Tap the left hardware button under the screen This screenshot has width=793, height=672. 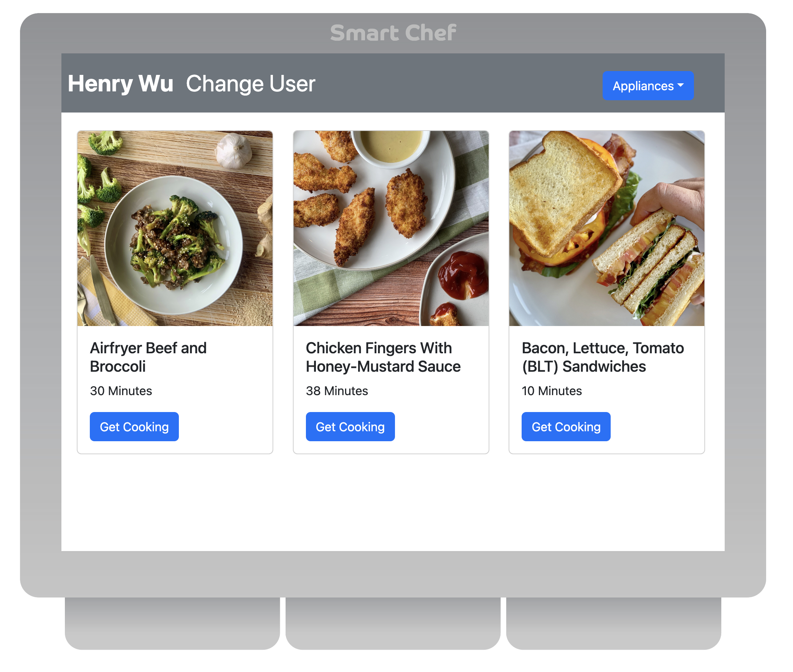click(x=172, y=623)
